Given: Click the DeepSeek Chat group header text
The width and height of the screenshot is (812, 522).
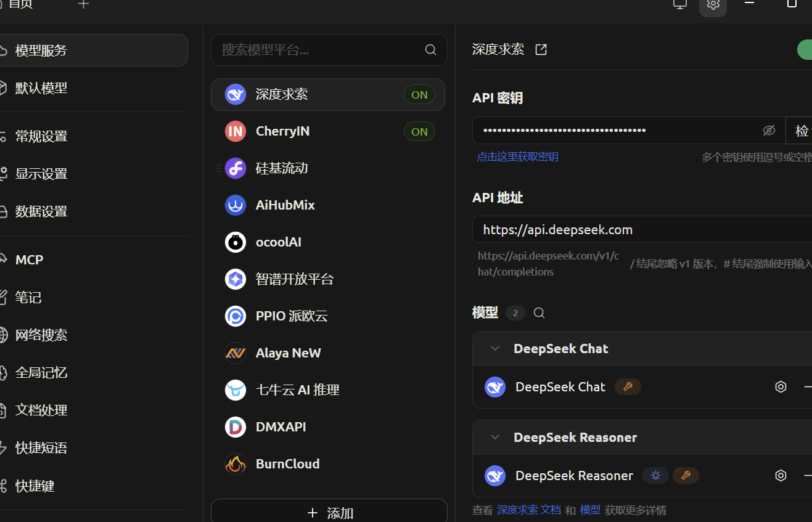Looking at the screenshot, I should [561, 349].
